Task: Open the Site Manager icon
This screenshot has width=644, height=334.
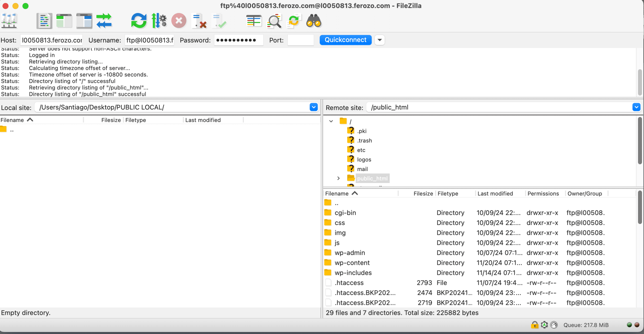Action: tap(9, 21)
